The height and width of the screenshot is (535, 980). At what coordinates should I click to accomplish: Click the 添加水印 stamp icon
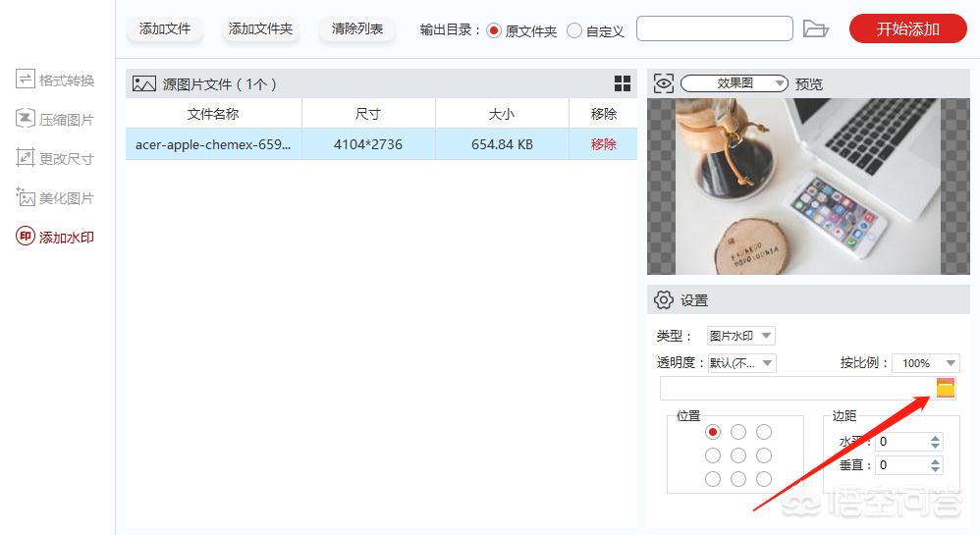pos(25,236)
